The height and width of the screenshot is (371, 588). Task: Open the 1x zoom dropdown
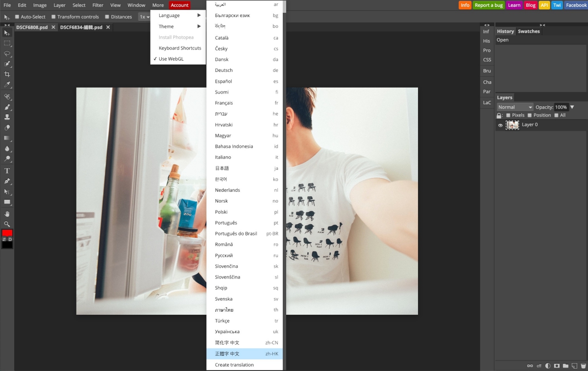pyautogui.click(x=145, y=17)
